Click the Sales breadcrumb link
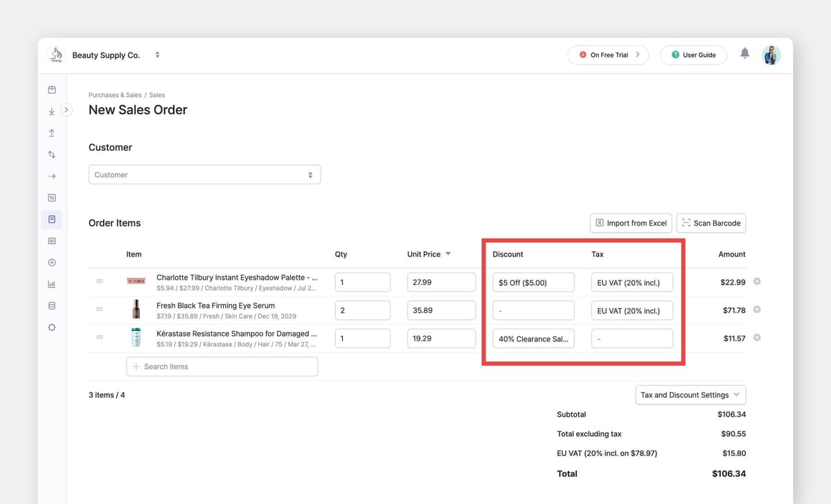 click(x=157, y=95)
